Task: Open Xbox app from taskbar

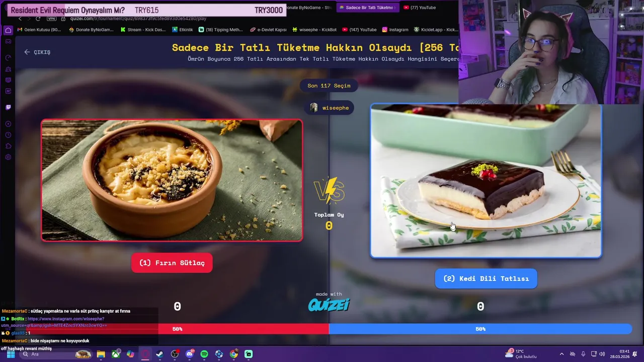Action: 116,354
